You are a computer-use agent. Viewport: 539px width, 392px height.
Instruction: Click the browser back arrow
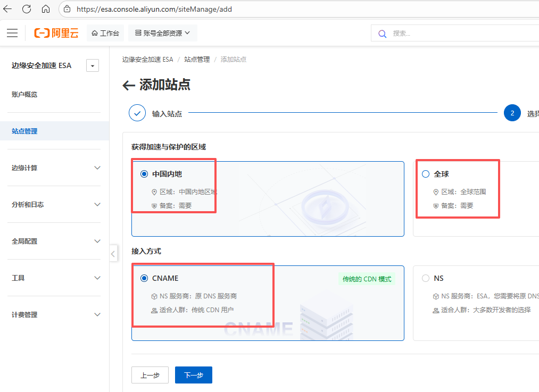[7, 9]
